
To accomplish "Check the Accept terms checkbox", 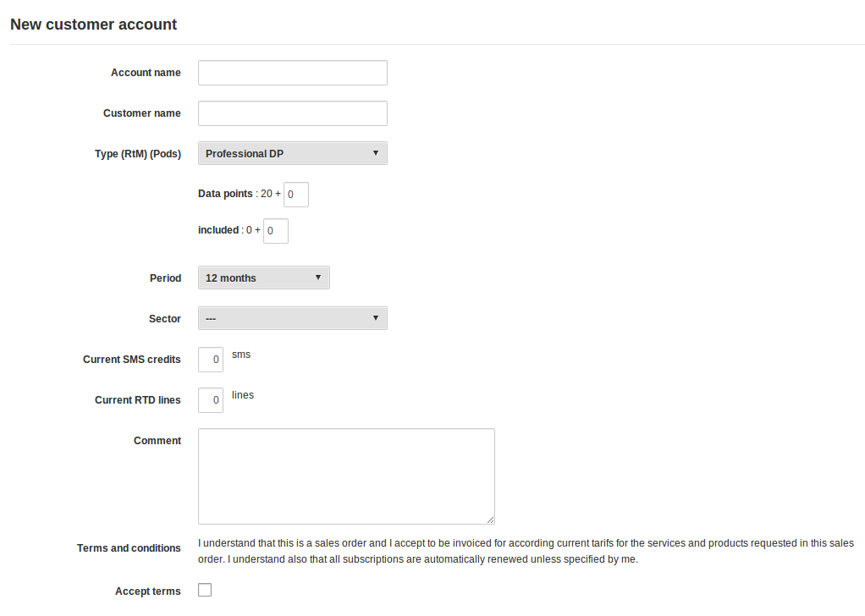I will point(204,590).
